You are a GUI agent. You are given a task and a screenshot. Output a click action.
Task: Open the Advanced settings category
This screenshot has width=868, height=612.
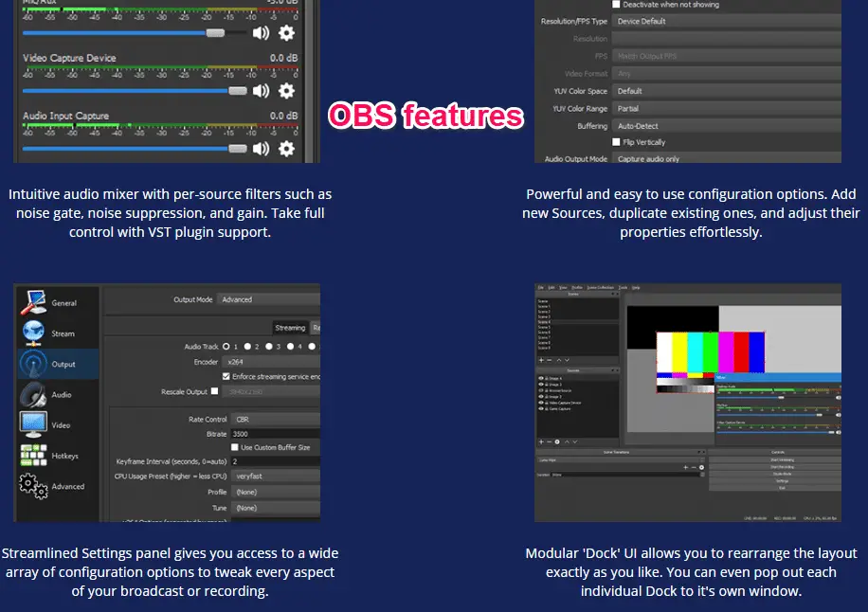click(x=58, y=486)
